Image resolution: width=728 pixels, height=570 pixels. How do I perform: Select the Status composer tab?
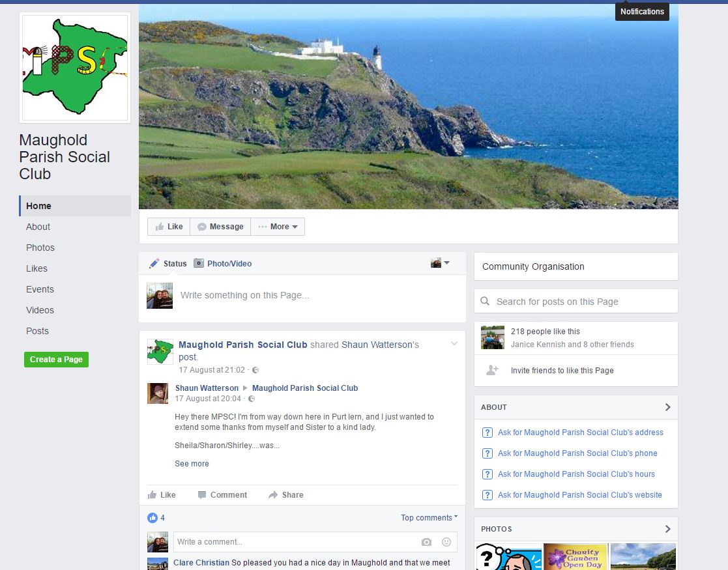coord(167,264)
